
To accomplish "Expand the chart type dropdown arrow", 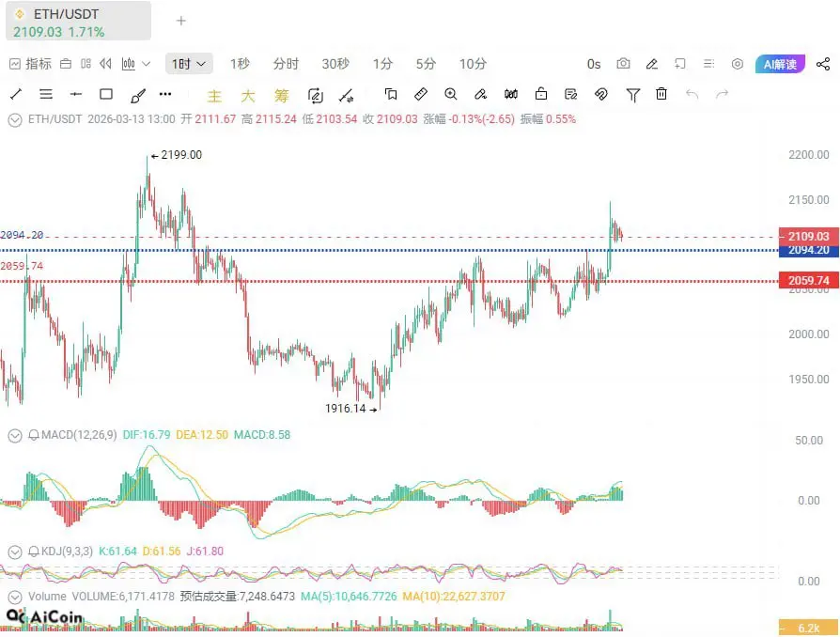I will pos(147,64).
